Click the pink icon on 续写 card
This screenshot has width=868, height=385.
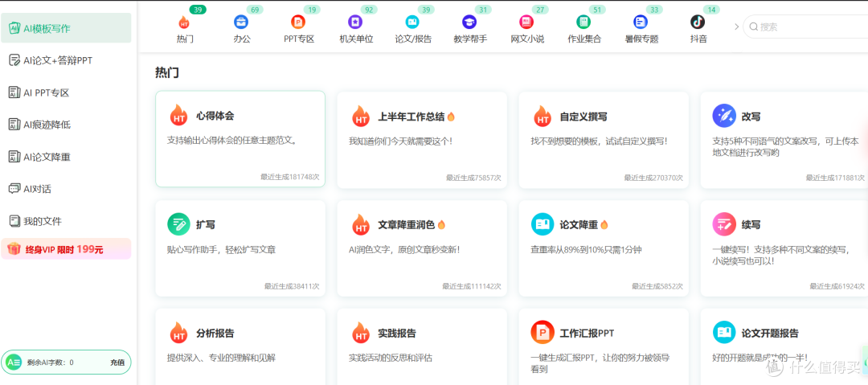click(x=724, y=224)
